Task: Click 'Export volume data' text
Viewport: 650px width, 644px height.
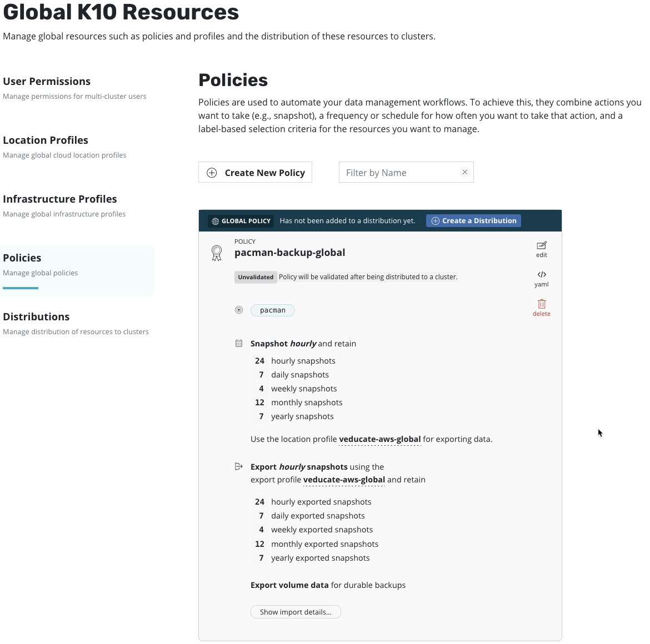Action: [x=289, y=585]
